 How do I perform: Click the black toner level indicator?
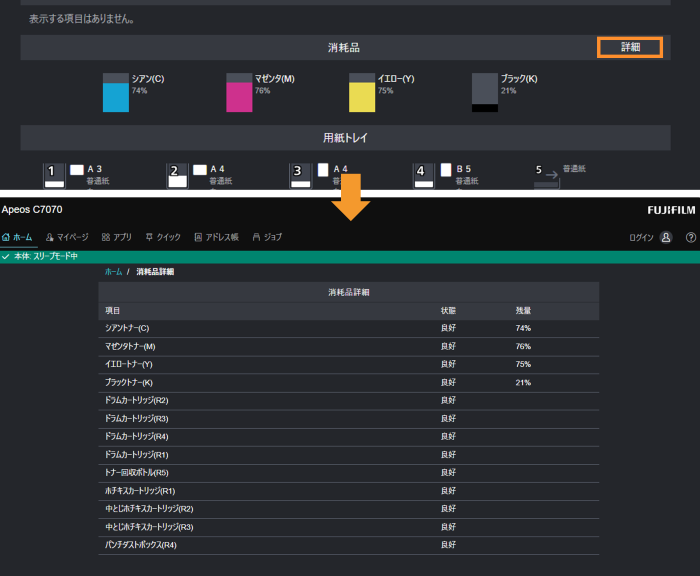(x=485, y=93)
